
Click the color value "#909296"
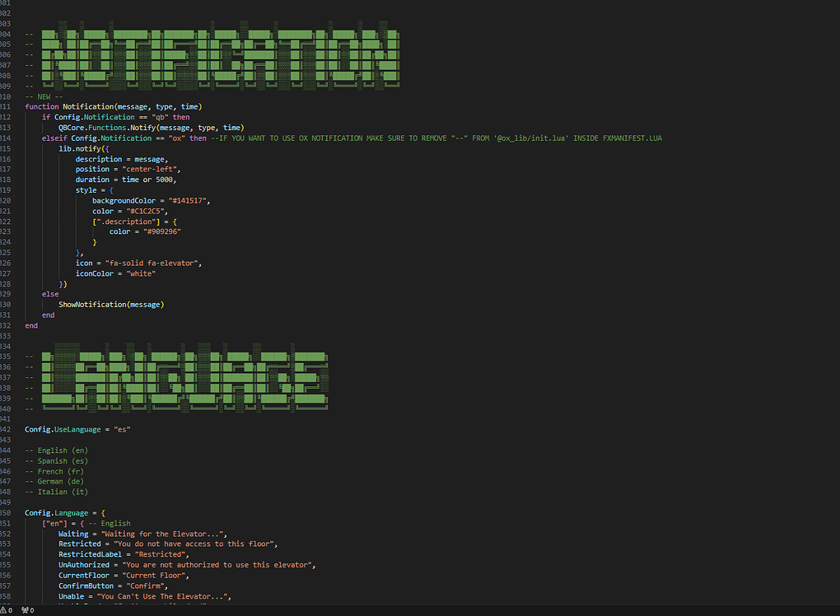point(163,231)
